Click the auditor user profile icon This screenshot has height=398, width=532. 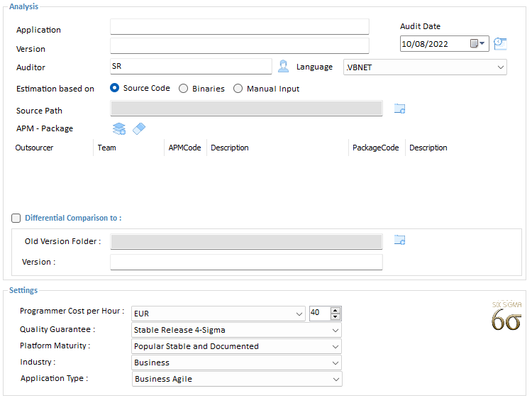coord(283,67)
